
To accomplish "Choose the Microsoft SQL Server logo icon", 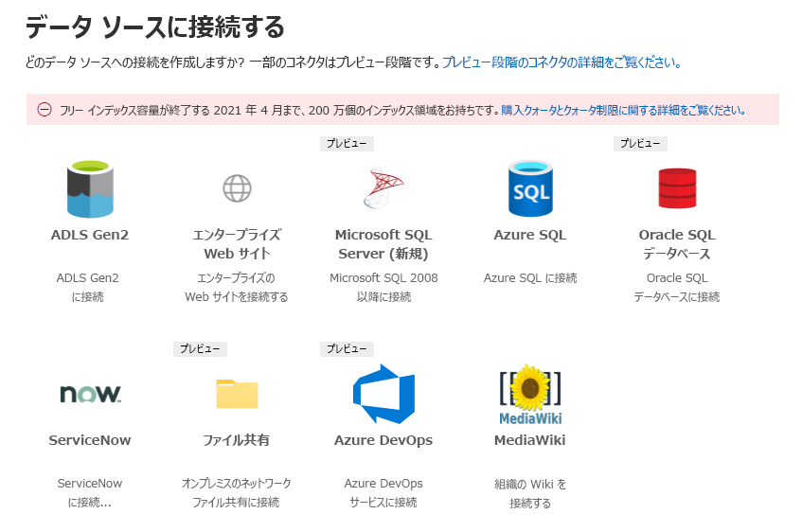I will [x=383, y=187].
